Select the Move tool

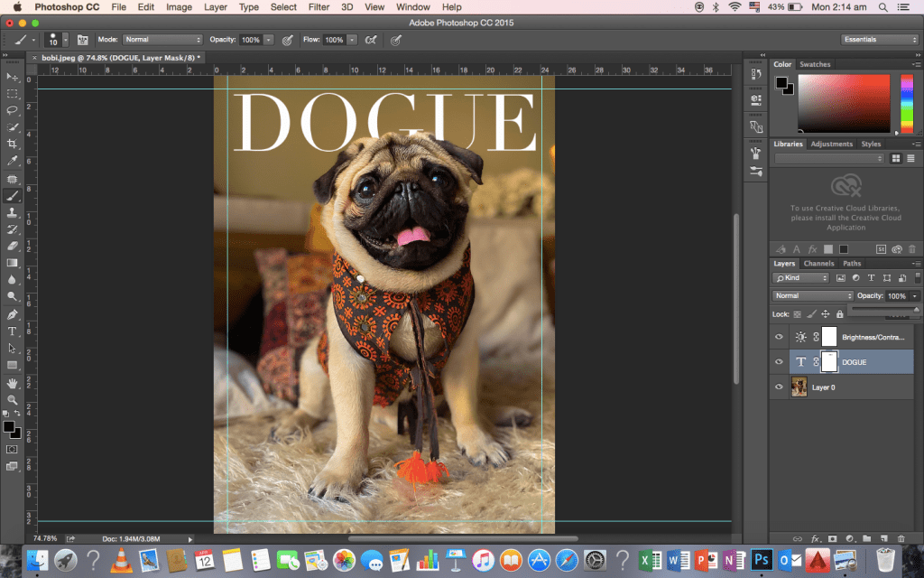coord(13,78)
